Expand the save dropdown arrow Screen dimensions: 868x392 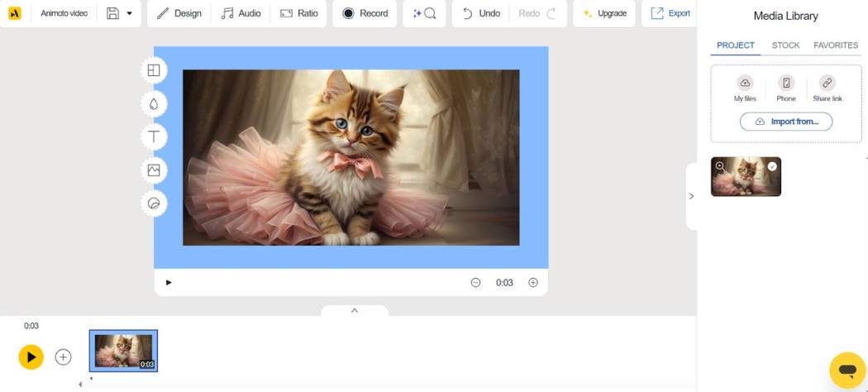pyautogui.click(x=130, y=13)
